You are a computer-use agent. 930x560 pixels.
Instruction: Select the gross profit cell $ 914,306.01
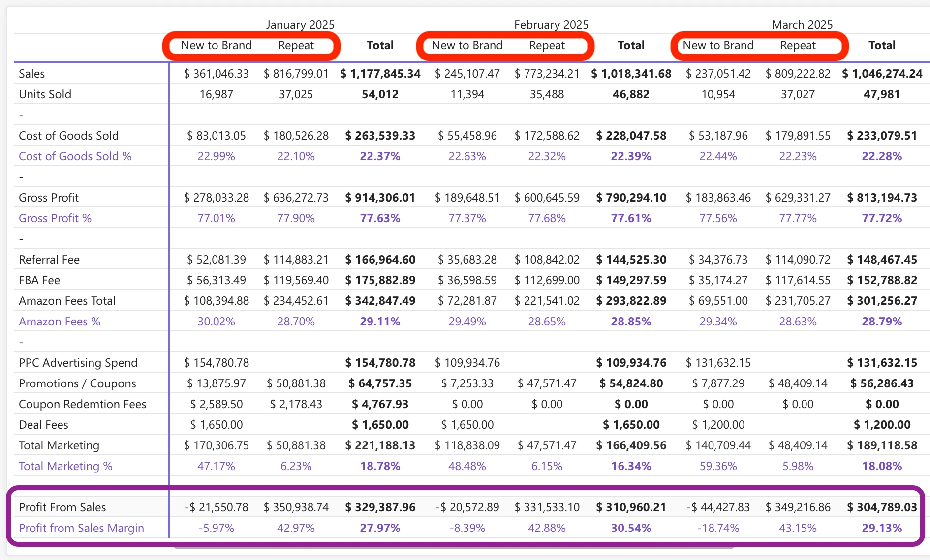[380, 198]
